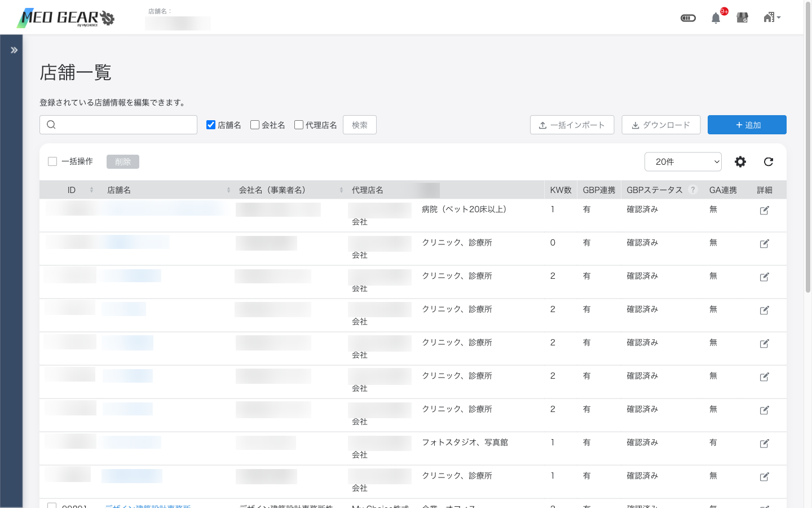812x508 pixels.
Task: Click the フォトスタジオ、写真館 cell
Action: (x=465, y=443)
